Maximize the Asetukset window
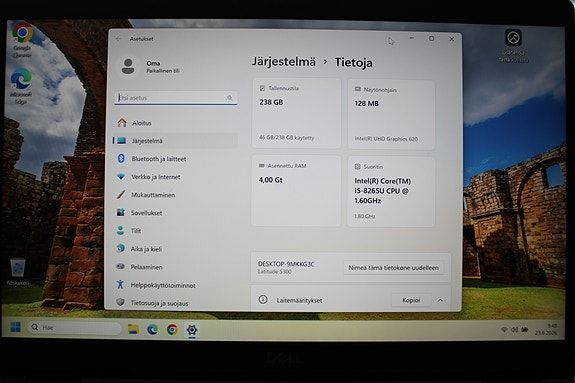Screen dimensions: 575x383 [x=432, y=39]
